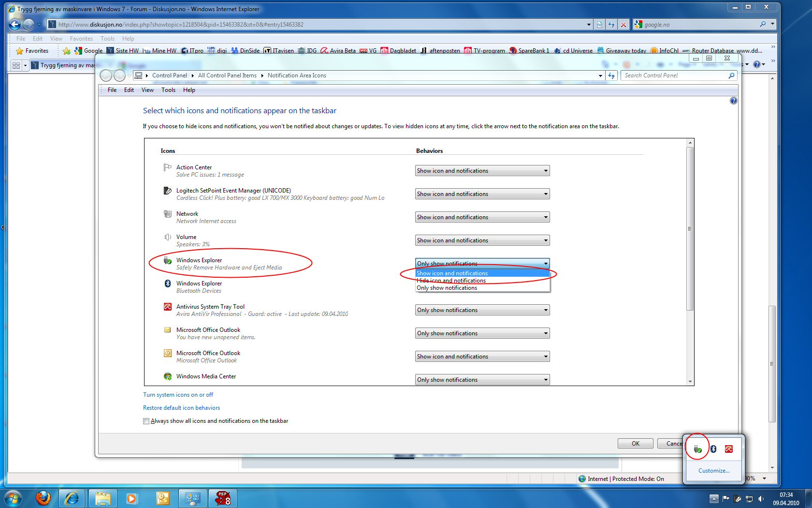Open Control Panel Edit menu
The image size is (812, 508).
[x=129, y=90]
